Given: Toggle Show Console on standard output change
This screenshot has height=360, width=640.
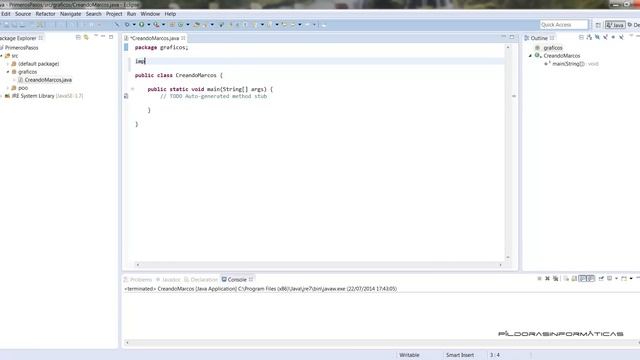Looking at the screenshot, I should click(583, 278).
